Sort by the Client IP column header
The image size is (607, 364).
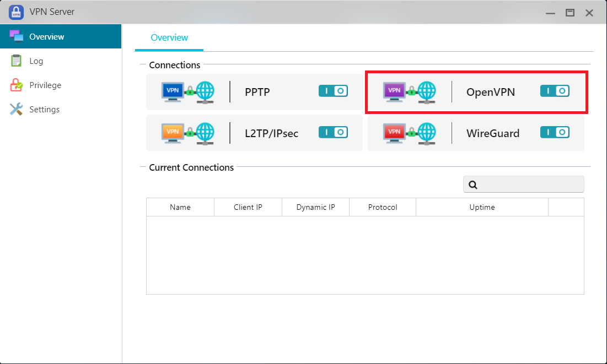[x=248, y=208]
